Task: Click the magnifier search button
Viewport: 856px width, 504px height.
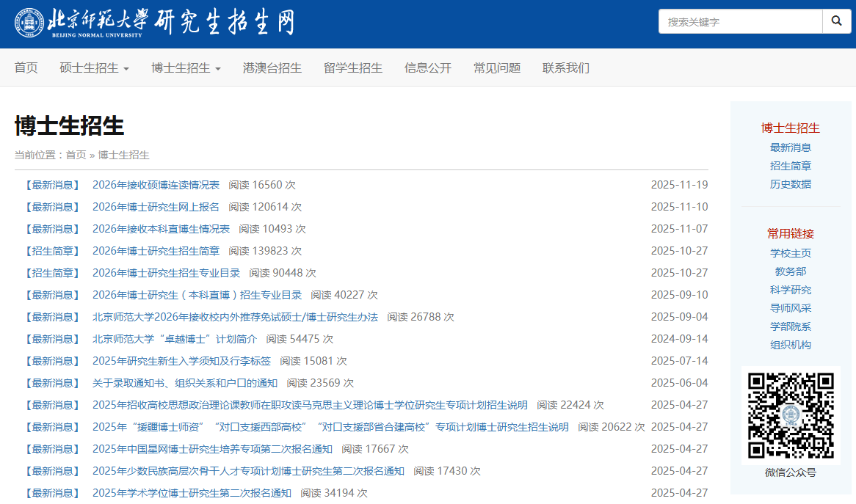Action: click(x=836, y=22)
